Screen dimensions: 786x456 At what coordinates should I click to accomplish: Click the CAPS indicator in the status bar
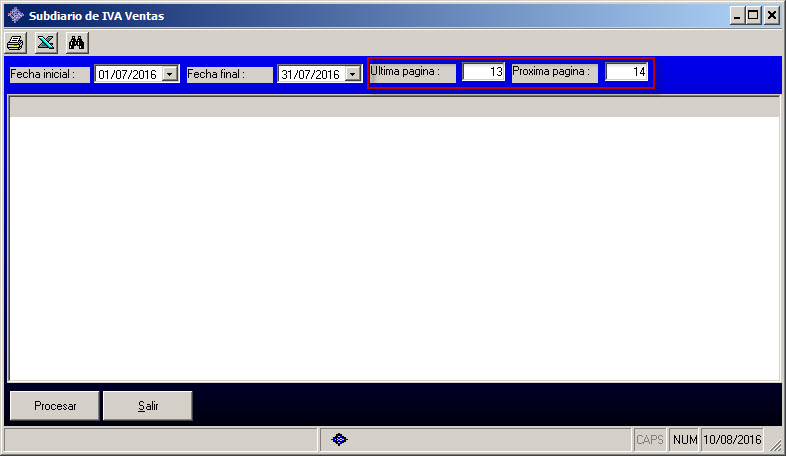[649, 439]
